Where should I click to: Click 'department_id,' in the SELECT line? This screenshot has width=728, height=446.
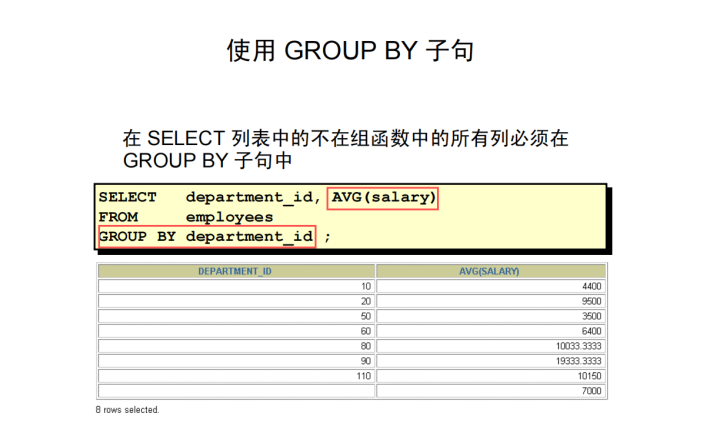click(x=253, y=198)
